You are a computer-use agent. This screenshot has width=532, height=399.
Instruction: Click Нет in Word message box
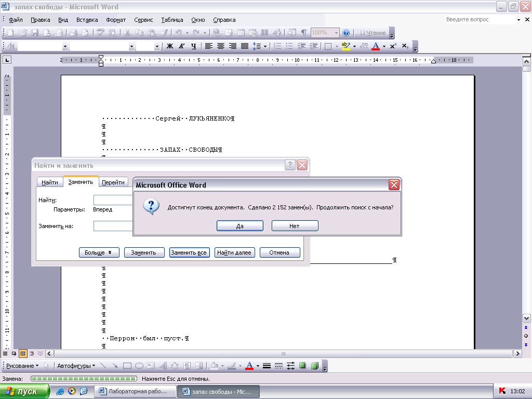coord(295,226)
